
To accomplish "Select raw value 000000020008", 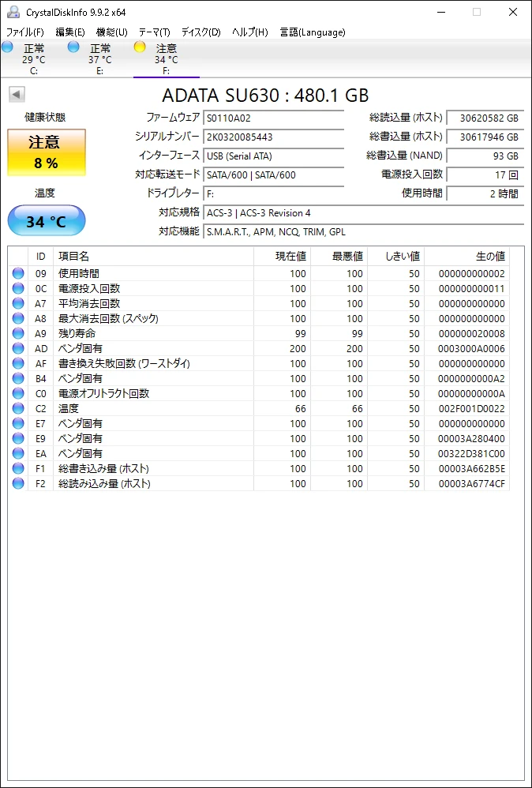I will point(472,334).
